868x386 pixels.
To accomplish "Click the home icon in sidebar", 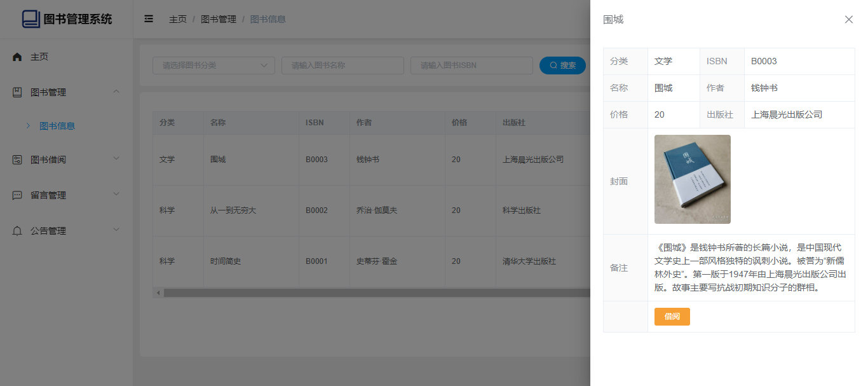I will click(x=17, y=57).
